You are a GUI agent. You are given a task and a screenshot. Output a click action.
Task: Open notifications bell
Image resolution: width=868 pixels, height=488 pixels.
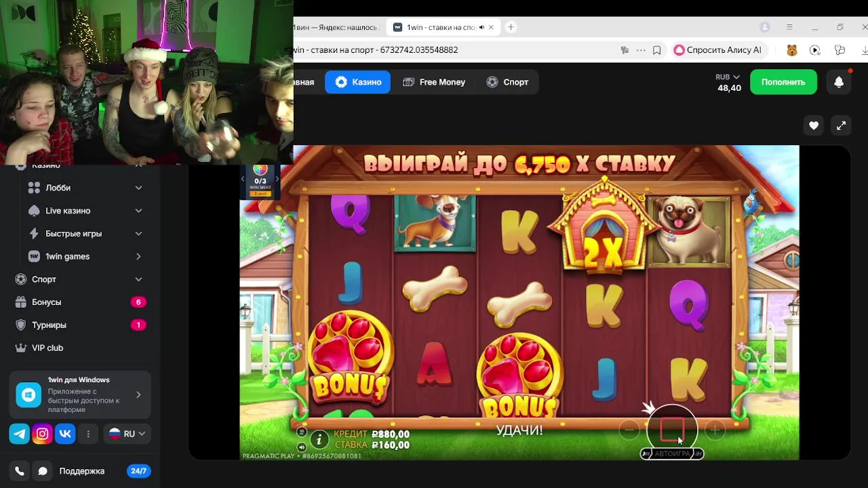(839, 82)
